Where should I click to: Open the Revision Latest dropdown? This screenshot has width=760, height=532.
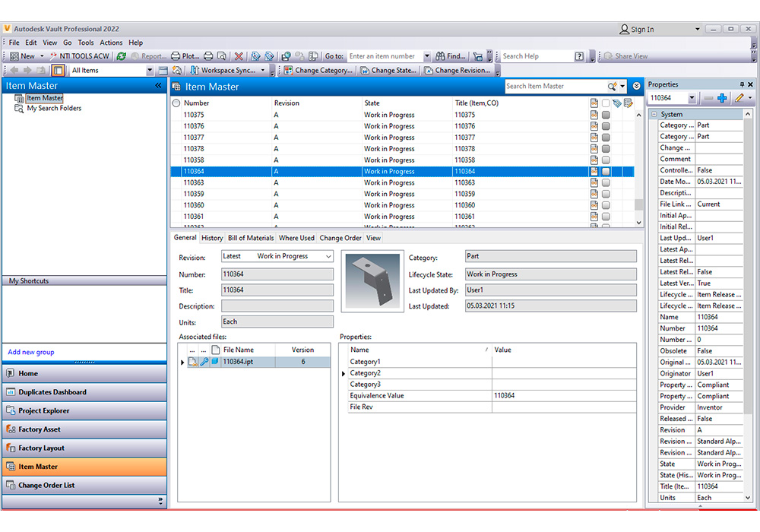[x=328, y=256]
